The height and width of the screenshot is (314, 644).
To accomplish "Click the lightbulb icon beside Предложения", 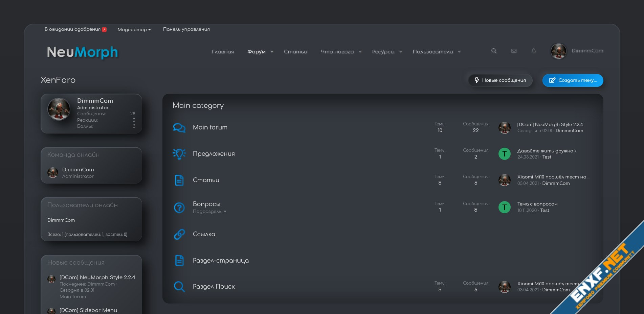I will coord(179,154).
